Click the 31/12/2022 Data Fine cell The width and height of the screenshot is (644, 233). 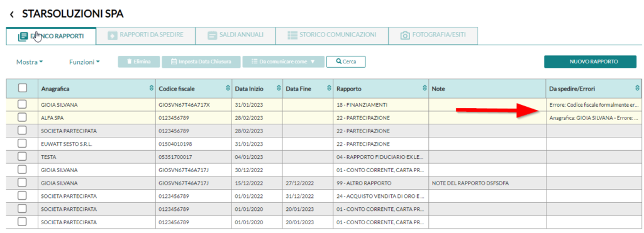[x=308, y=196]
